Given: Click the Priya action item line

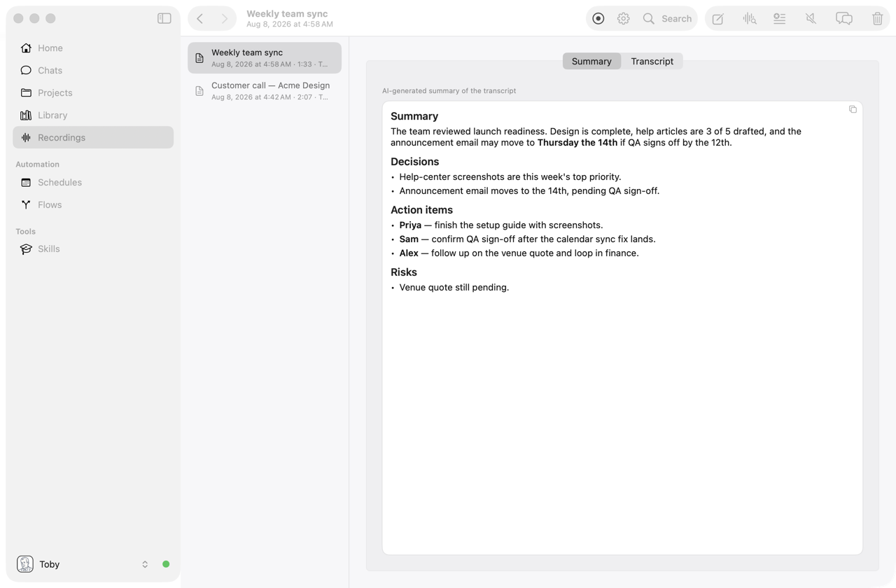Looking at the screenshot, I should [x=501, y=225].
